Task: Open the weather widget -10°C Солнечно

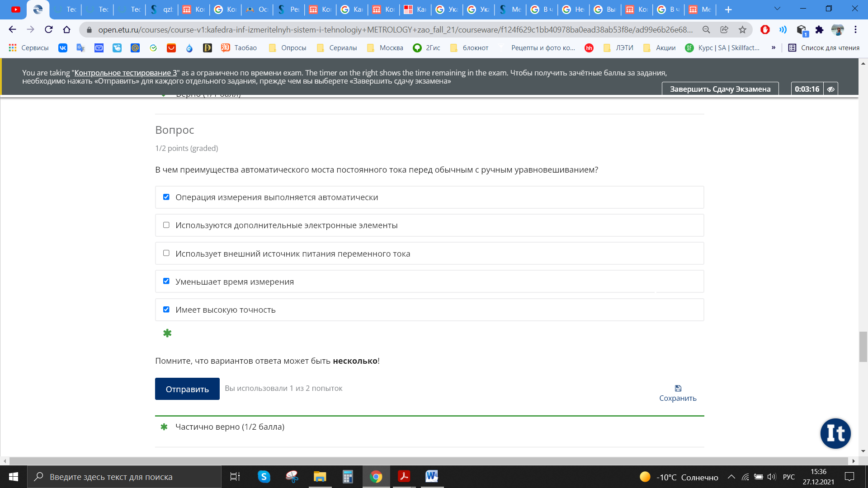Action: tap(679, 477)
